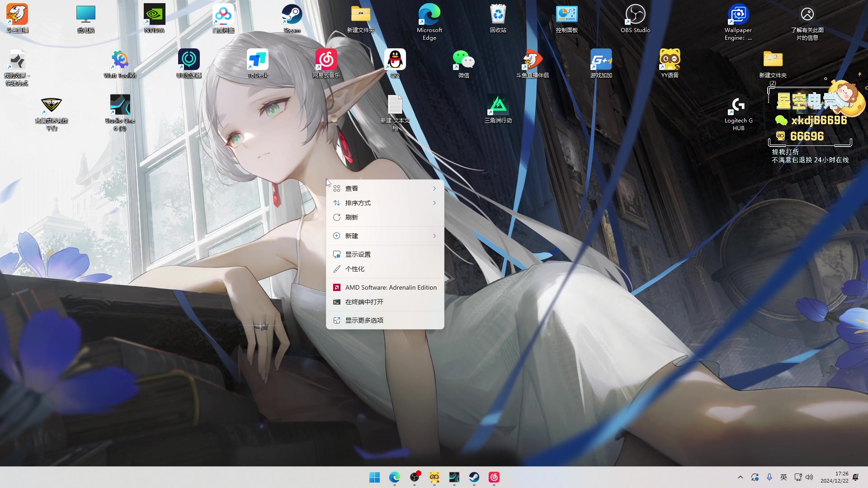Open Studio One from the taskbar
868x488 pixels.
pos(454,477)
